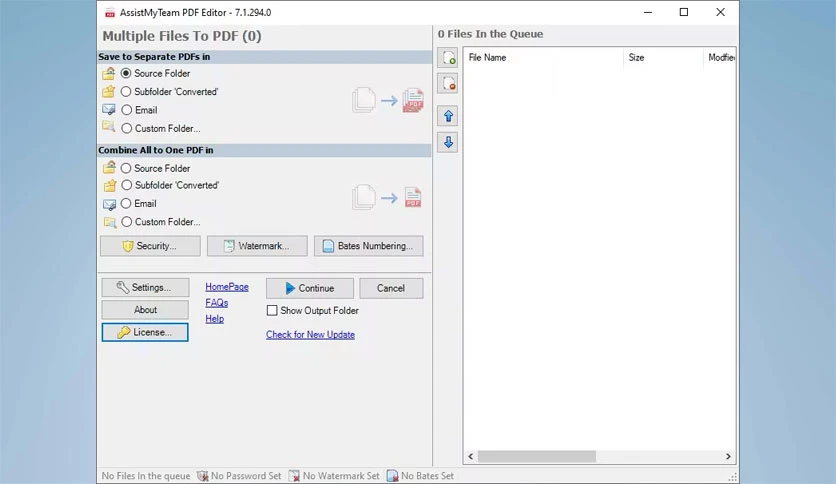The image size is (836, 484).
Task: Click the No Watermark Set status icon
Action: pos(294,476)
